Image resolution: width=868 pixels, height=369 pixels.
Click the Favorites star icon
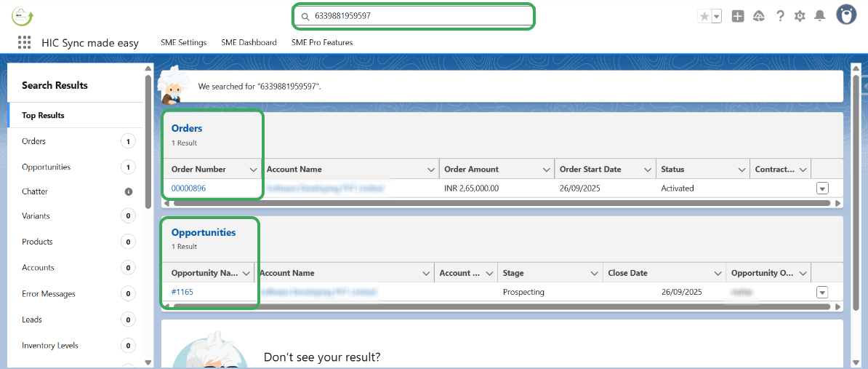(x=704, y=17)
